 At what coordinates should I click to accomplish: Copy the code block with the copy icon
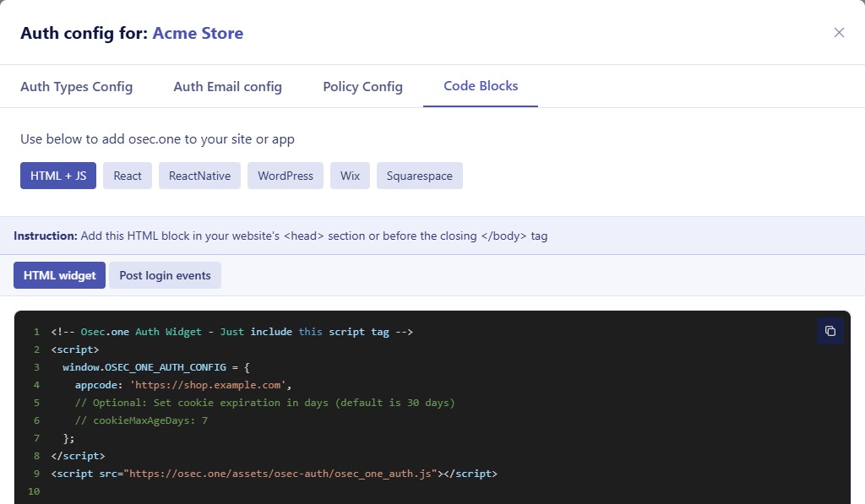[x=830, y=331]
